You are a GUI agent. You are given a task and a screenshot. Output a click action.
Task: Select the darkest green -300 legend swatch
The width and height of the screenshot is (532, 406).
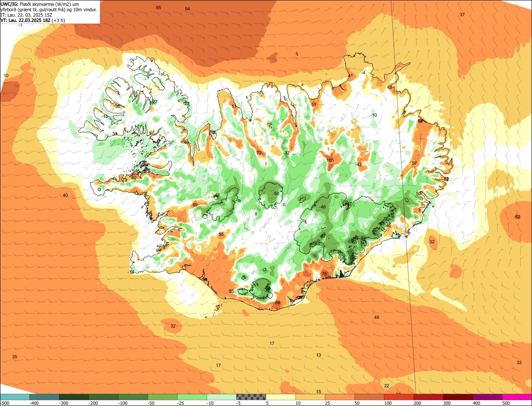[x=74, y=397]
